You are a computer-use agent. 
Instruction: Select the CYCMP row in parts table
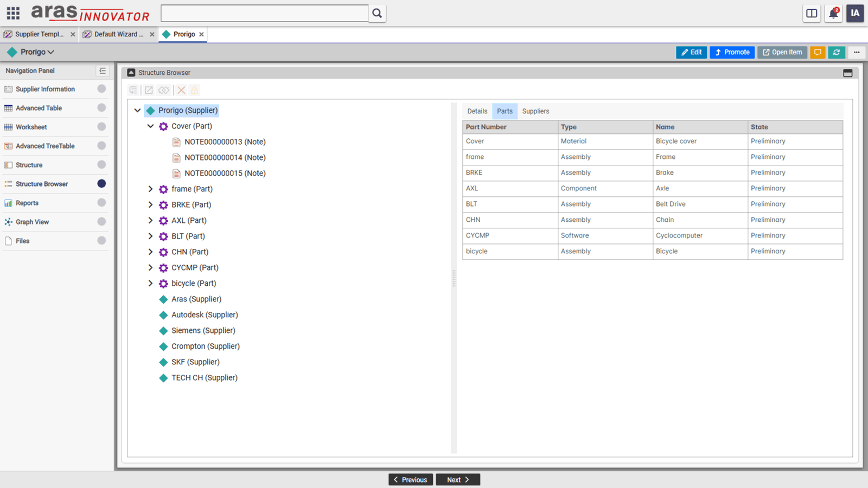[x=653, y=236]
